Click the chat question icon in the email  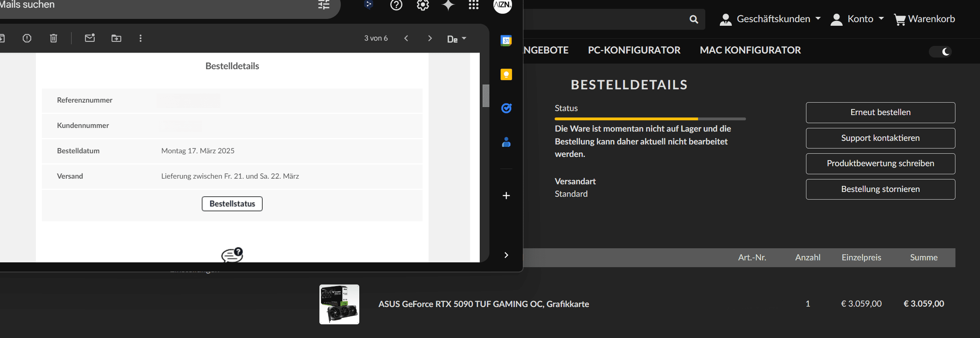coord(232,255)
